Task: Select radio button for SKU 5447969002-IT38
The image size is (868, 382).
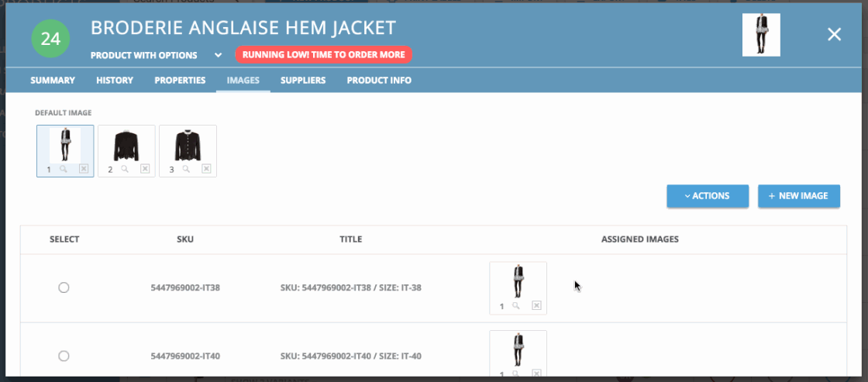Action: 64,287
